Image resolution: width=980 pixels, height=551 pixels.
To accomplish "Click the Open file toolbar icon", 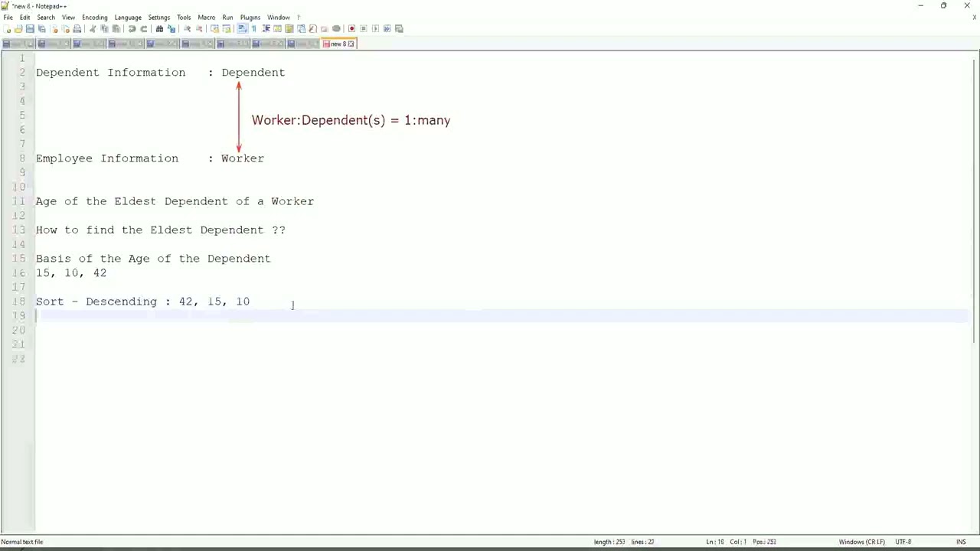I will pos(18,28).
